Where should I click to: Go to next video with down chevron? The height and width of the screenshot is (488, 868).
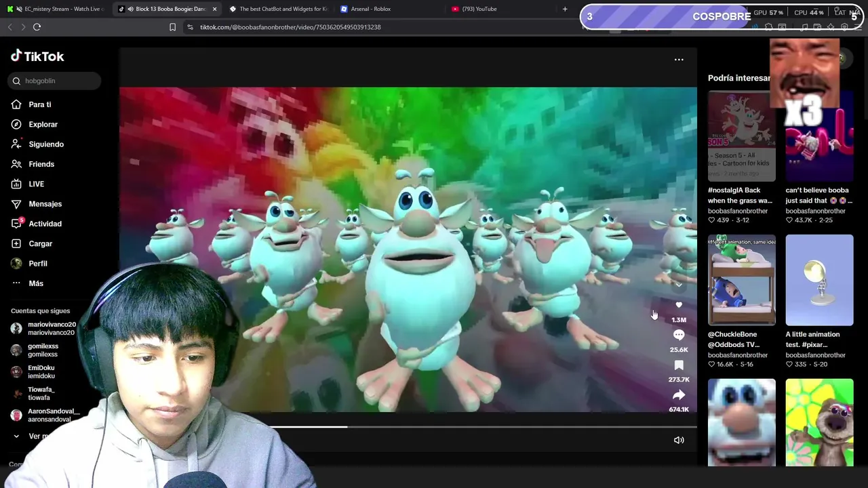pyautogui.click(x=679, y=285)
